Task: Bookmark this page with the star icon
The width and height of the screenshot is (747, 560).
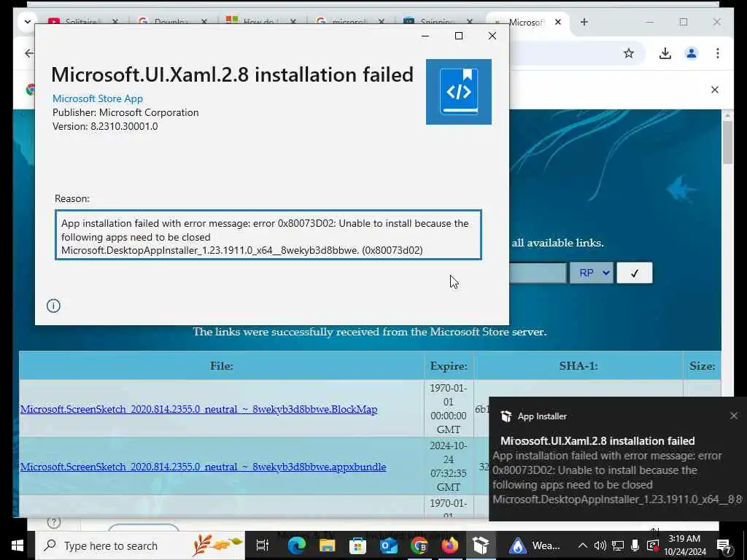Action: tap(629, 53)
